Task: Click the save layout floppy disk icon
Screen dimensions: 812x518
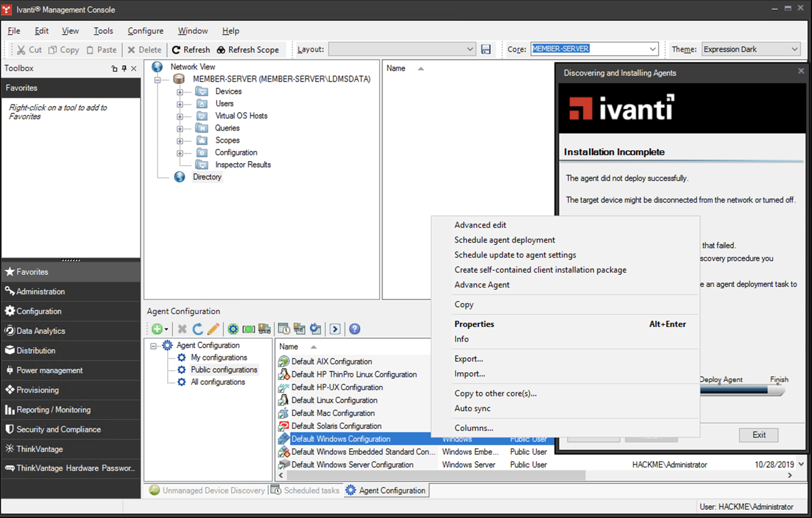Action: pos(486,50)
